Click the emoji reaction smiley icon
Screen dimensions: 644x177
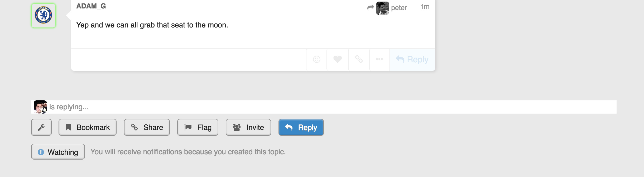(x=316, y=59)
